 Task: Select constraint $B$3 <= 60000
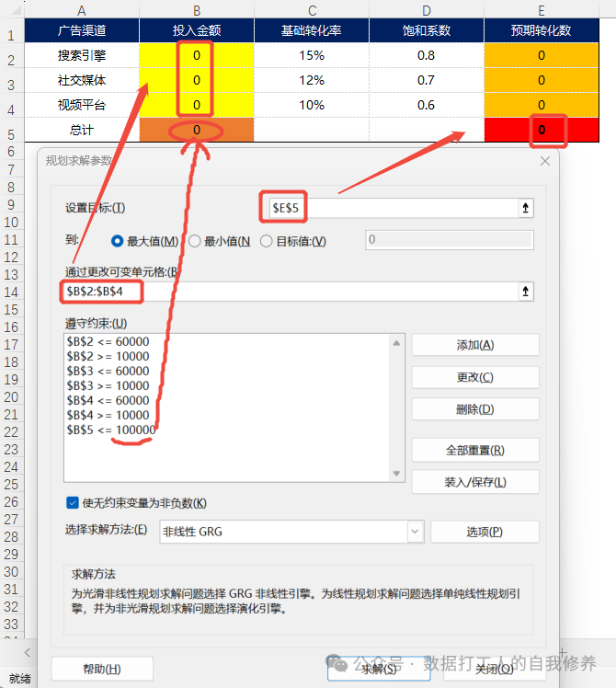click(x=108, y=371)
